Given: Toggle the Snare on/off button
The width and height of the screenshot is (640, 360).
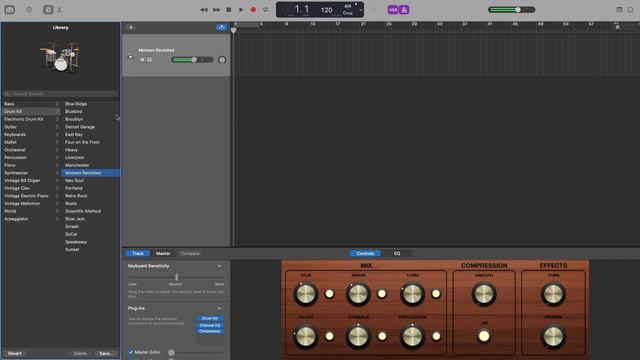Looking at the screenshot, I should tap(382, 293).
